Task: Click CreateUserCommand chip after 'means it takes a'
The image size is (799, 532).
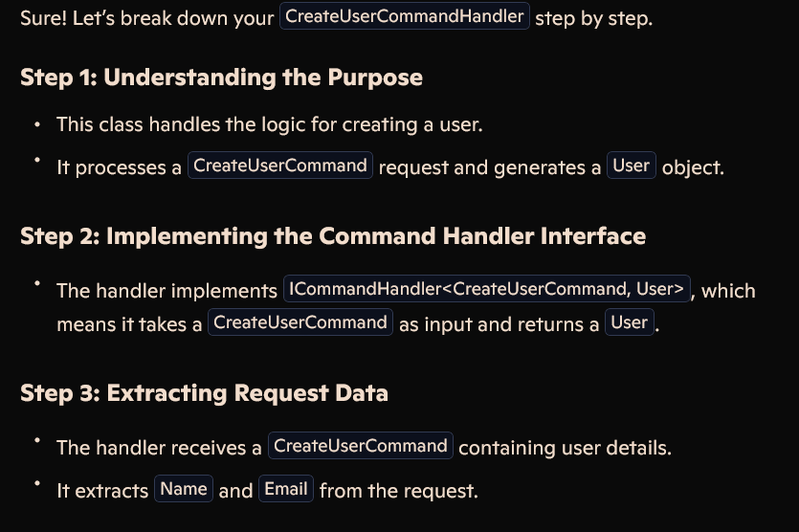Action: point(300,322)
